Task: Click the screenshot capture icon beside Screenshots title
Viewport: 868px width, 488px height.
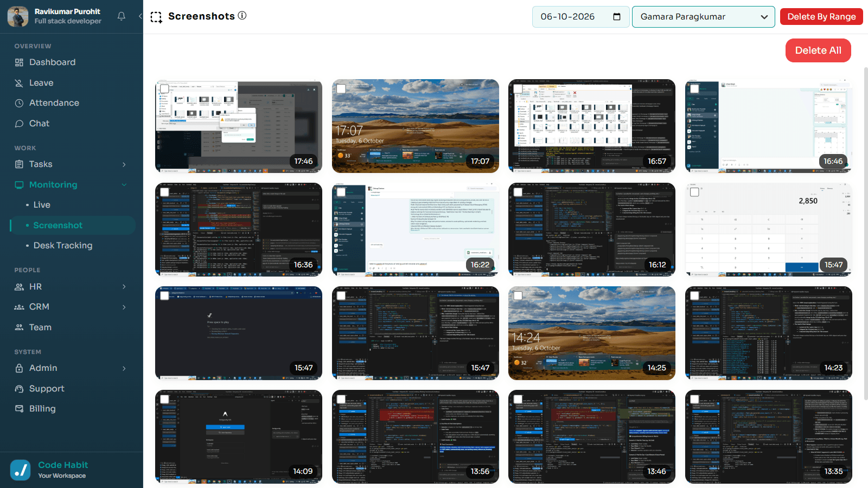Action: tap(156, 17)
